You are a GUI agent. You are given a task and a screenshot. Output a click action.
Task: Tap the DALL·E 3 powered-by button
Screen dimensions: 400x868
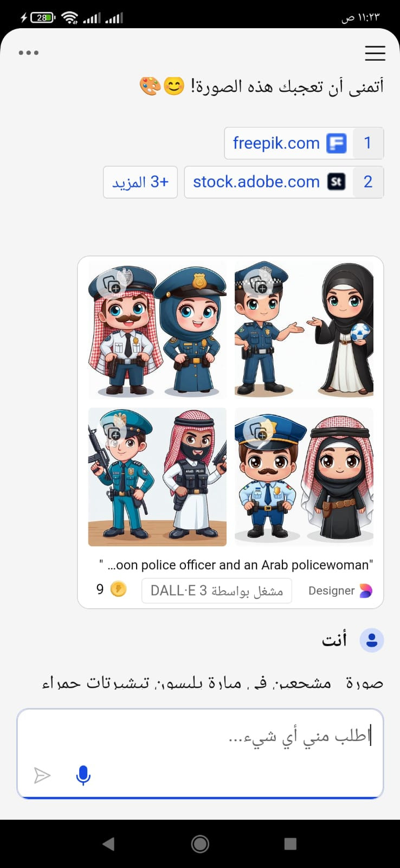(217, 591)
